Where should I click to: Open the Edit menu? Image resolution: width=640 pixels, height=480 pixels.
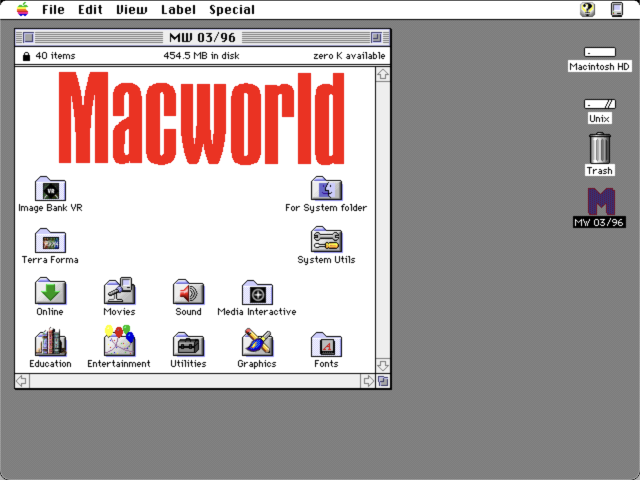90,9
